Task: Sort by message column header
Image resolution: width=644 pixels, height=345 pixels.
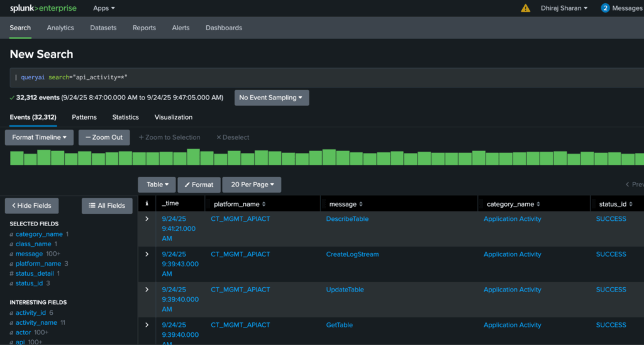Action: [x=347, y=204]
